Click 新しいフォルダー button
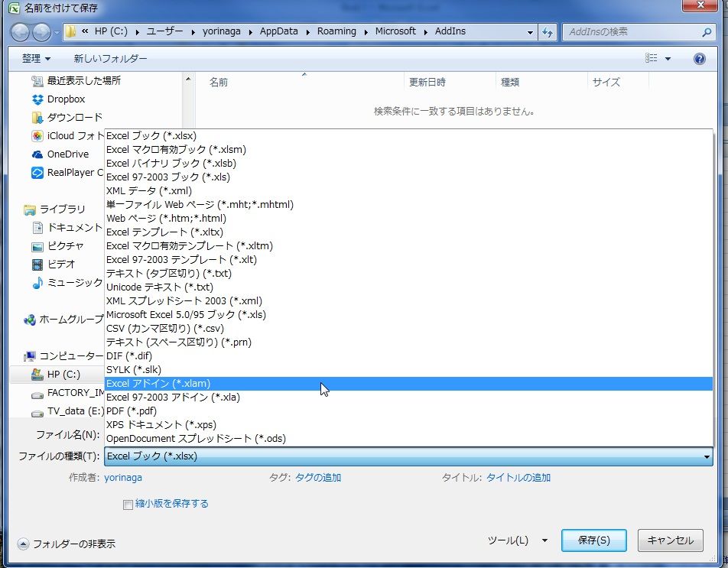Image resolution: width=728 pixels, height=568 pixels. click(110, 58)
